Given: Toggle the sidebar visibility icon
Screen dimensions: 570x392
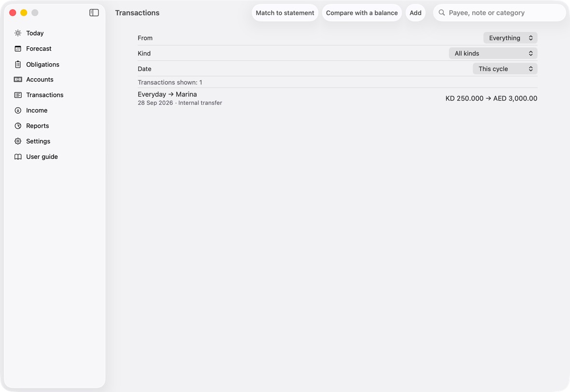Looking at the screenshot, I should point(94,13).
